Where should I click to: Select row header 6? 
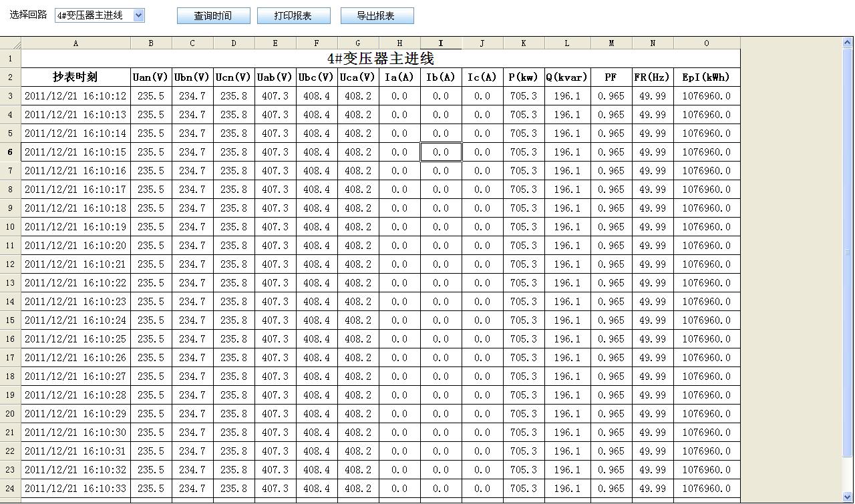click(11, 152)
